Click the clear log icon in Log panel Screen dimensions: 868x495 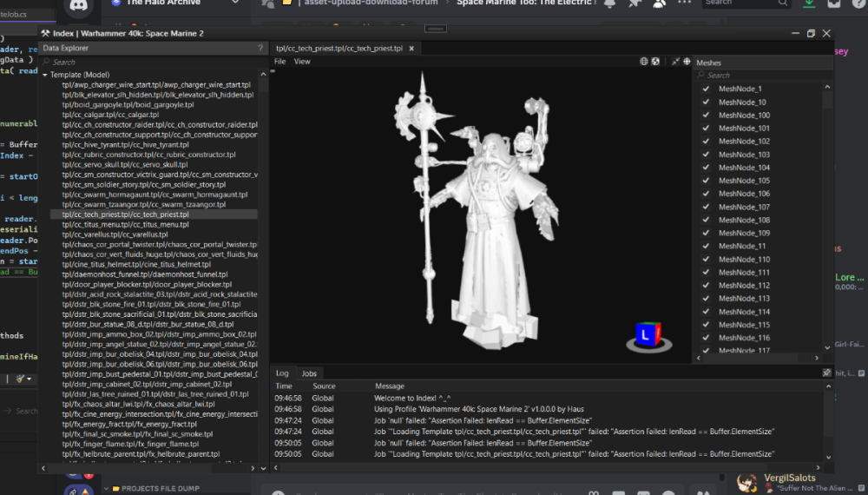coord(826,373)
